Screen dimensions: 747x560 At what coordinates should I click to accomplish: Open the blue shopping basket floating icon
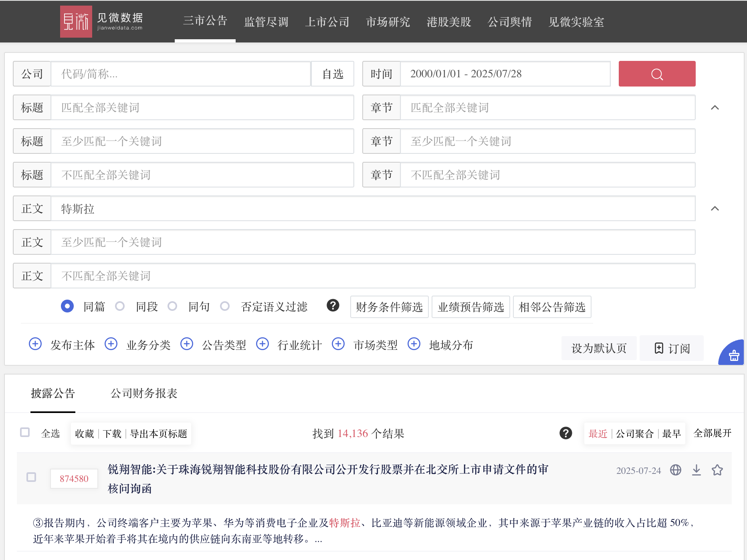[733, 355]
